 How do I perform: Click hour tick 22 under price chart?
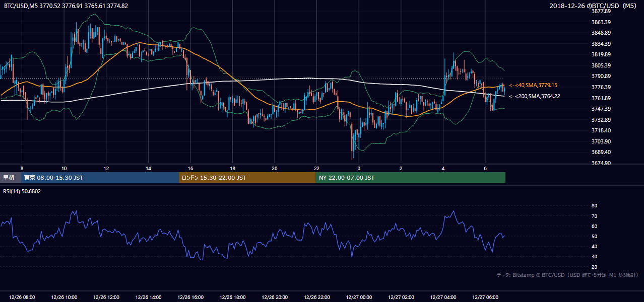point(316,168)
